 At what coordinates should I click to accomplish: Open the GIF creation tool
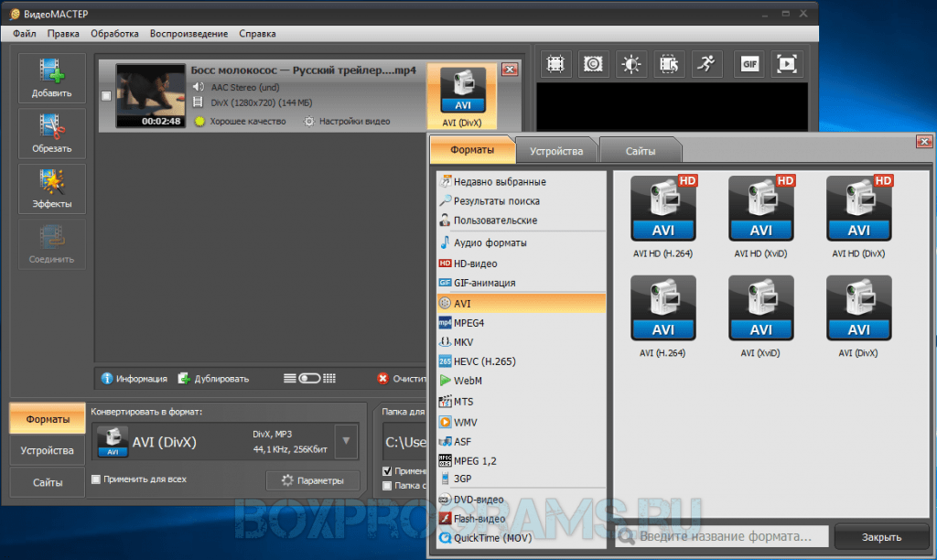click(750, 64)
